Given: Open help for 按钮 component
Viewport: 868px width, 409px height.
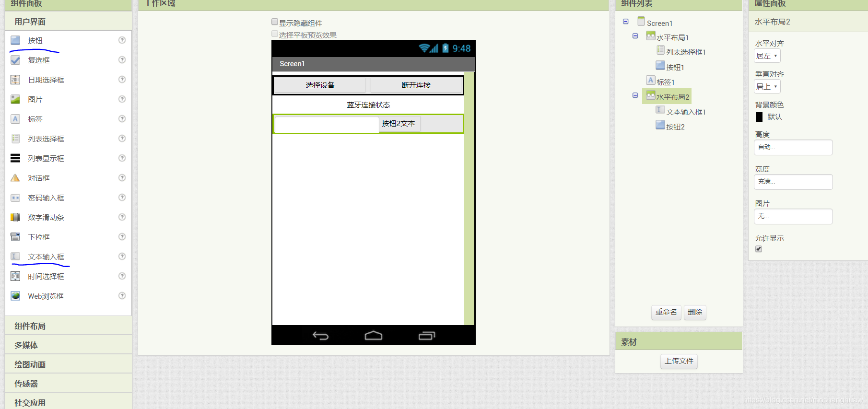Looking at the screenshot, I should click(x=122, y=40).
